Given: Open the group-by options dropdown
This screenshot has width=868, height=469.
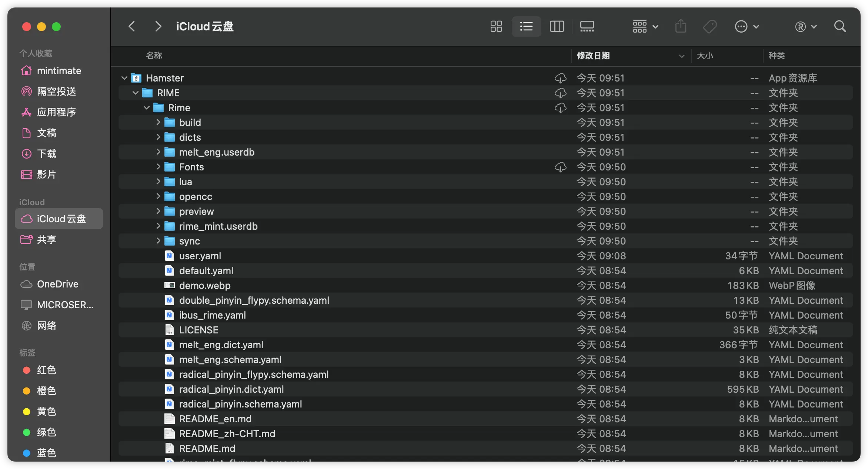Looking at the screenshot, I should pyautogui.click(x=645, y=26).
